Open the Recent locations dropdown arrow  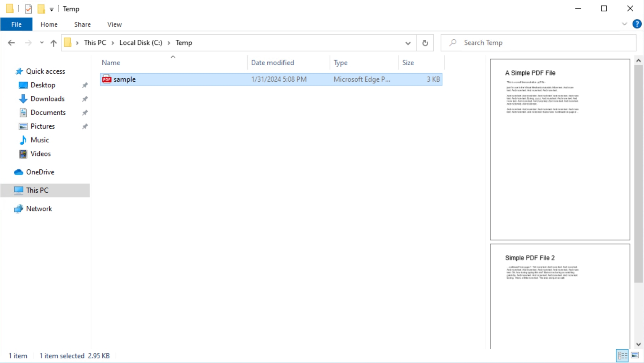42,43
